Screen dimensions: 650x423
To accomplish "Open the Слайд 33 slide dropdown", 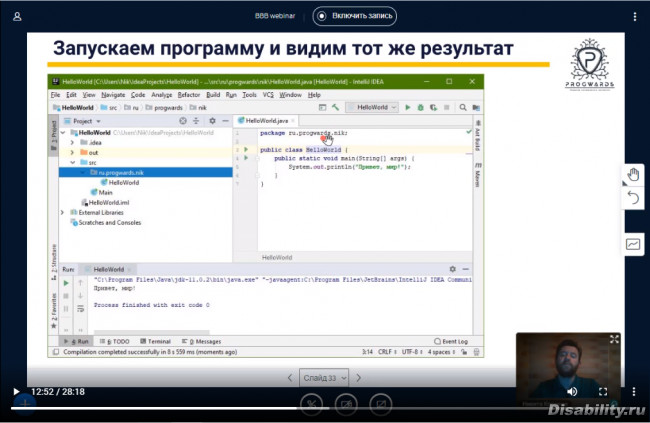I will [x=324, y=378].
